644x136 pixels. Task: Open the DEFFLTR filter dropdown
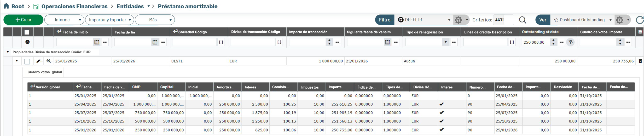pos(449,20)
